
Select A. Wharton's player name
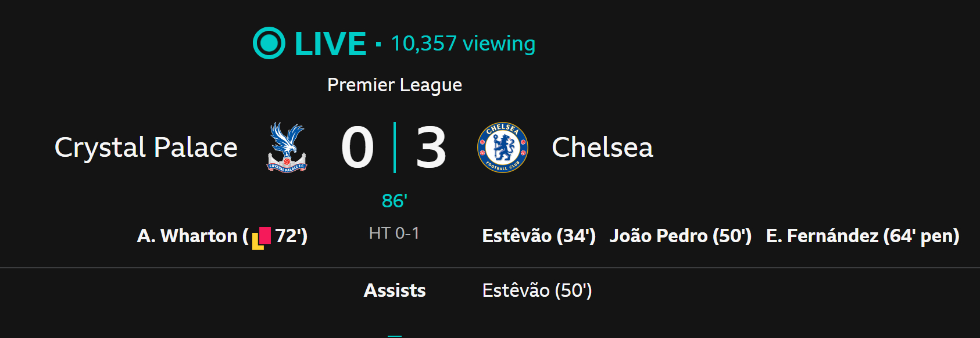(x=187, y=236)
